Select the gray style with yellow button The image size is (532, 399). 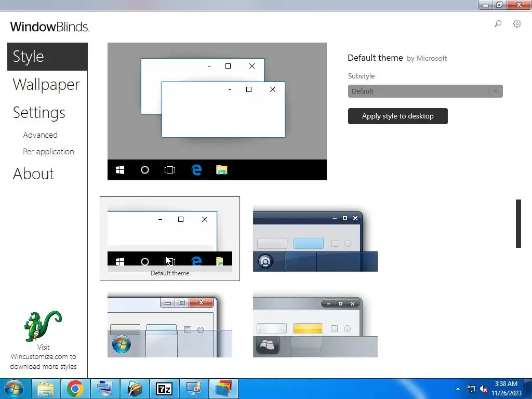pyautogui.click(x=315, y=325)
